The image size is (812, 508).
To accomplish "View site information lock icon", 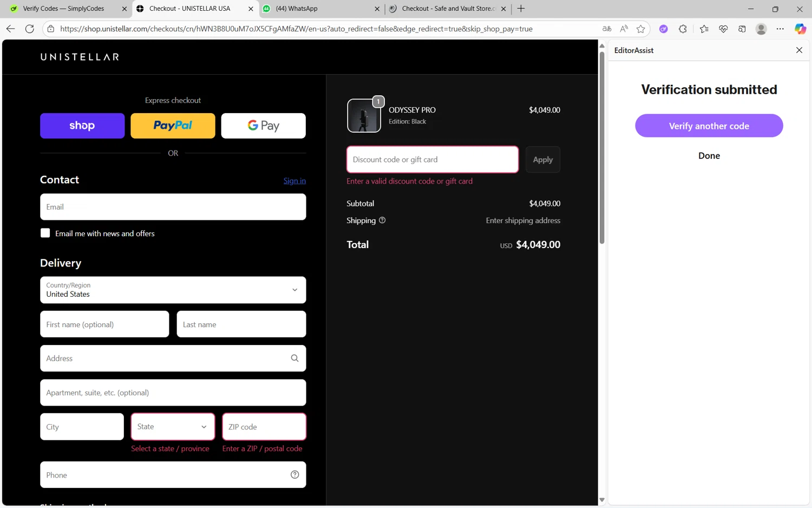I will coord(51,29).
